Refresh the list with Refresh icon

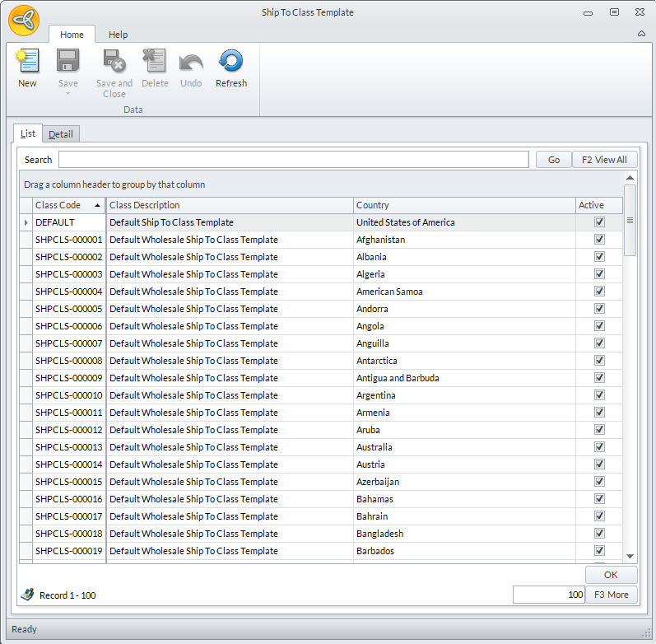[230, 62]
